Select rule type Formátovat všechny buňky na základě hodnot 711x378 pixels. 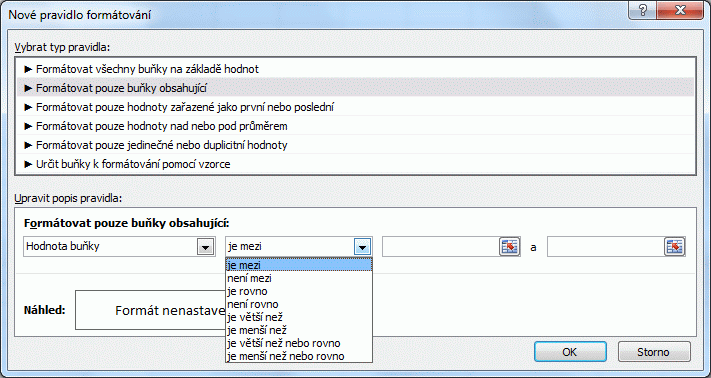[356, 69]
